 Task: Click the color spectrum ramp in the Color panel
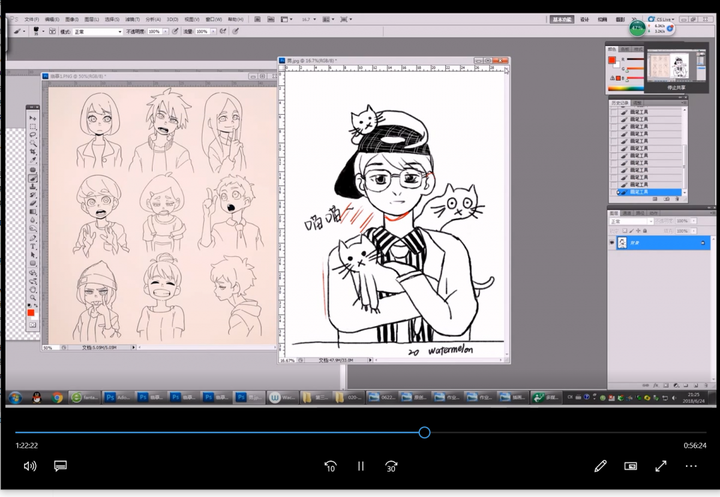coord(626,89)
